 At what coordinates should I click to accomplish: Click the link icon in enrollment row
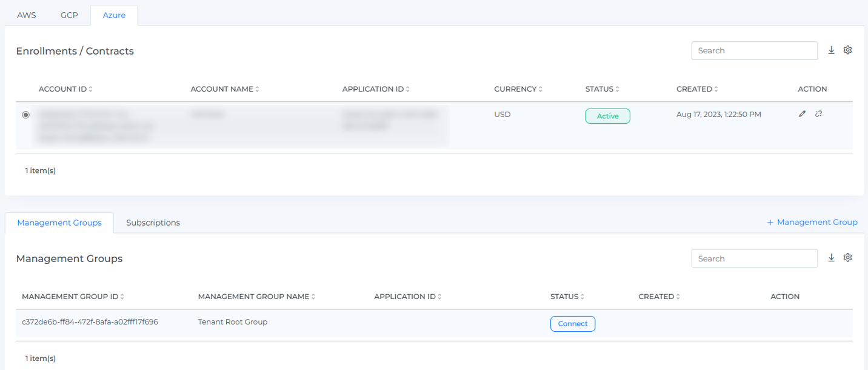coord(818,114)
